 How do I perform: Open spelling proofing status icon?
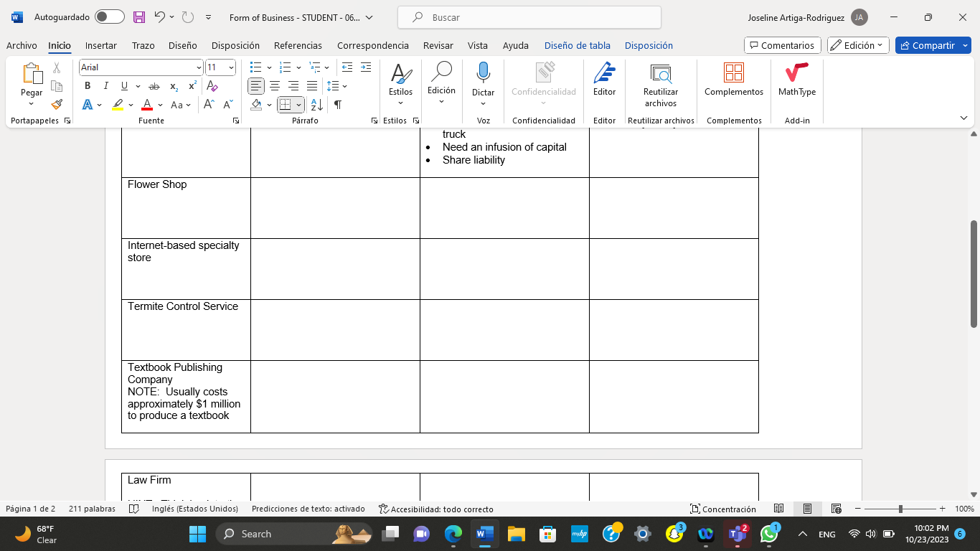133,509
